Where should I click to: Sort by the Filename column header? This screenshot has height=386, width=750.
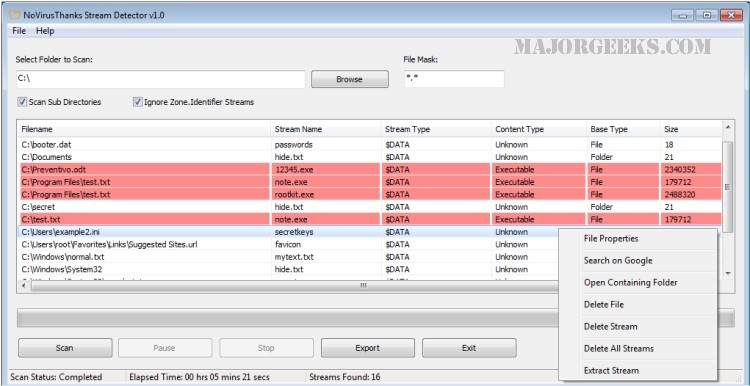(x=144, y=129)
